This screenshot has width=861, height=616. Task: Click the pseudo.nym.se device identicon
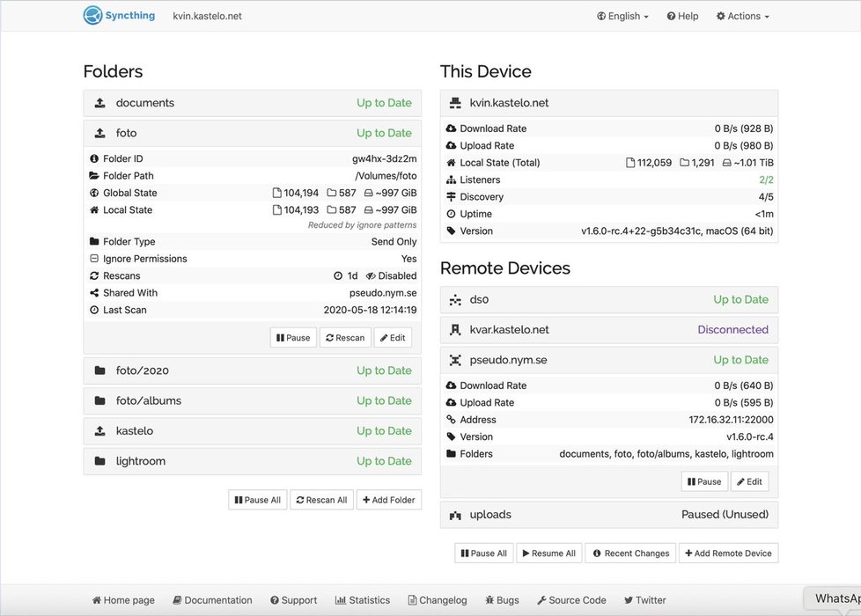[455, 360]
